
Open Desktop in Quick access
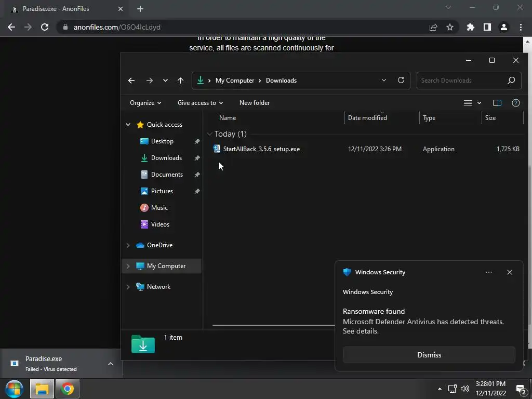162,141
